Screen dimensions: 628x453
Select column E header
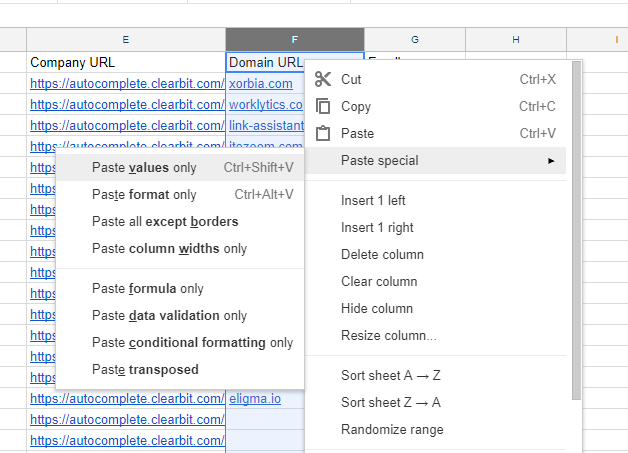click(x=126, y=40)
